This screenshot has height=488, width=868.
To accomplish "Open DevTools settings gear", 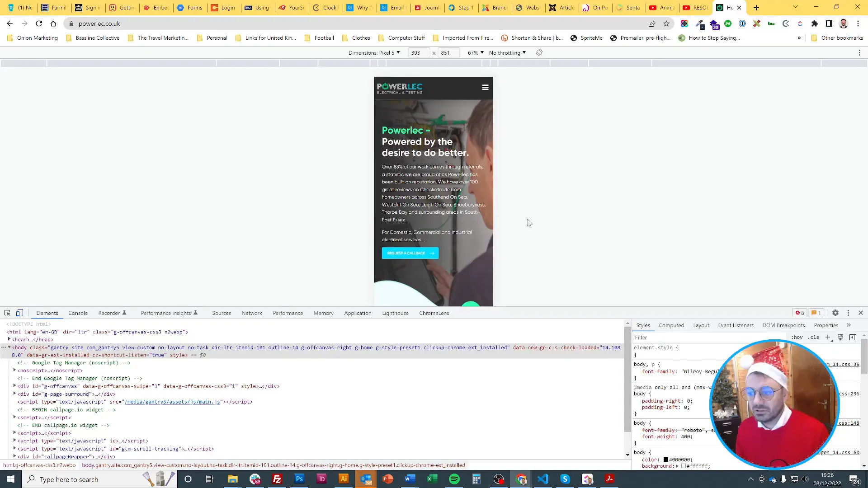I will 835,313.
